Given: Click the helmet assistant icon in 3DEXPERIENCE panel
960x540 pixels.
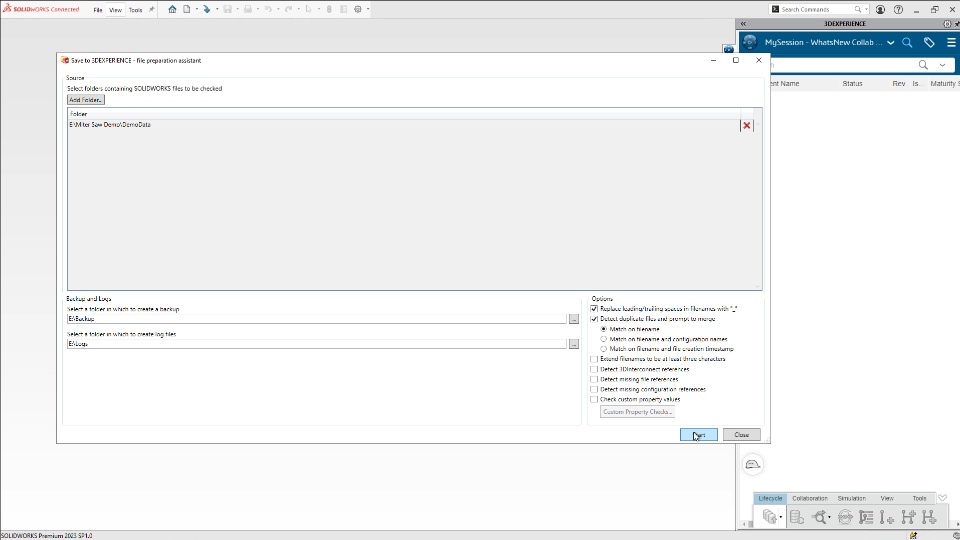Looking at the screenshot, I should coord(753,465).
